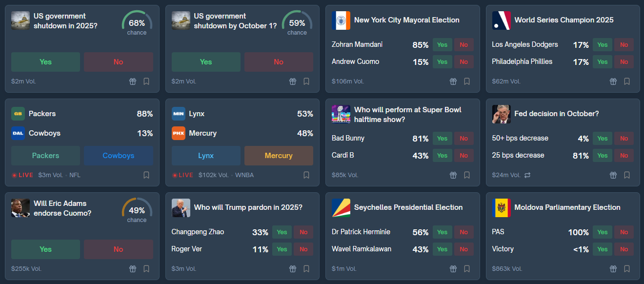
Task: Buy Yes on US government shutdown by October 1
Action: tap(206, 62)
